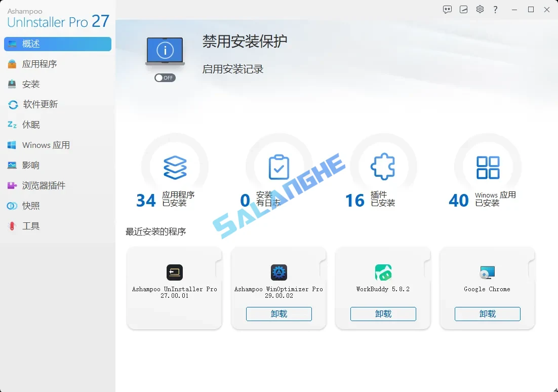Viewport: 558px width, 392px height.
Task: Click the Ashampoo UnInstaller Pro 27 logo
Action: tap(58, 19)
